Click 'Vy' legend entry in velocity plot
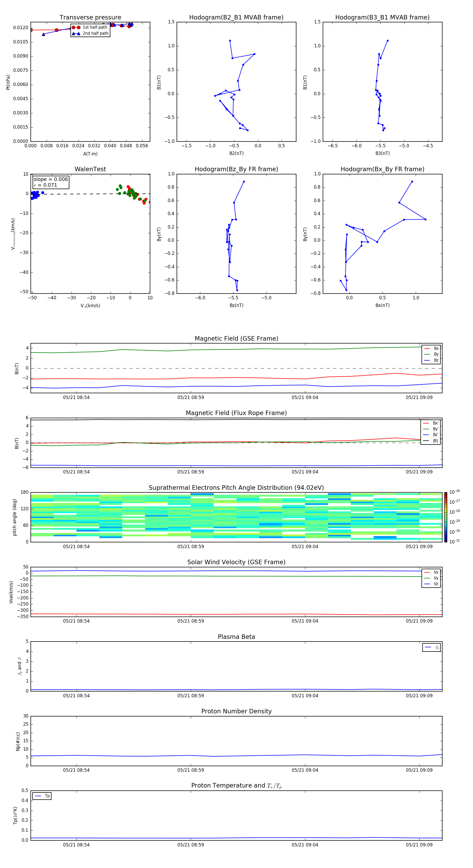The width and height of the screenshot is (473, 868). [431, 578]
